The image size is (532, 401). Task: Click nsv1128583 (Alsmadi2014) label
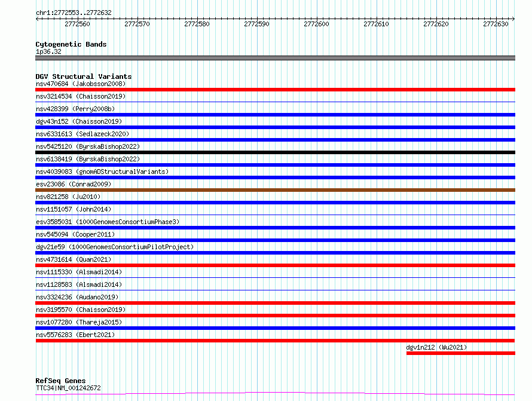click(x=79, y=284)
